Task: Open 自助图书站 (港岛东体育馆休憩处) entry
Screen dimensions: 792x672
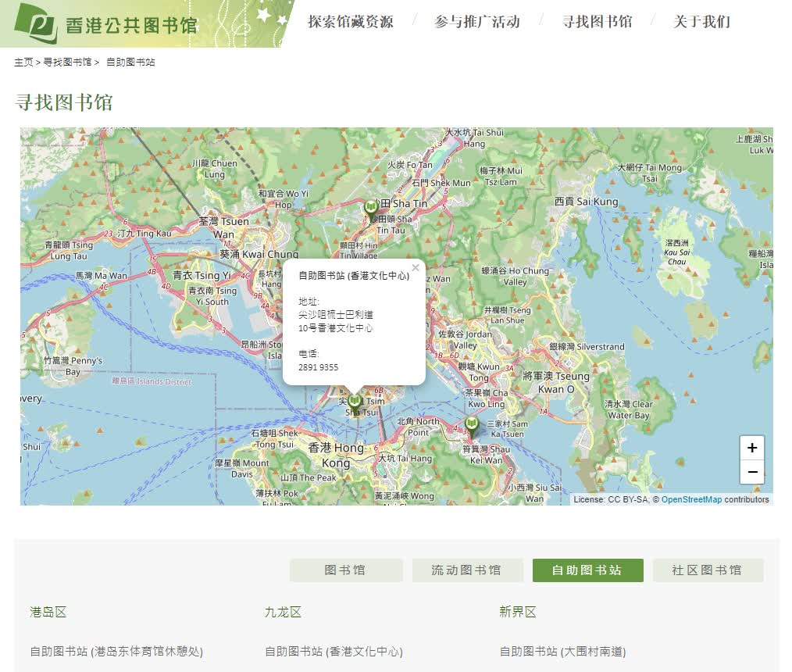Action: (116, 651)
